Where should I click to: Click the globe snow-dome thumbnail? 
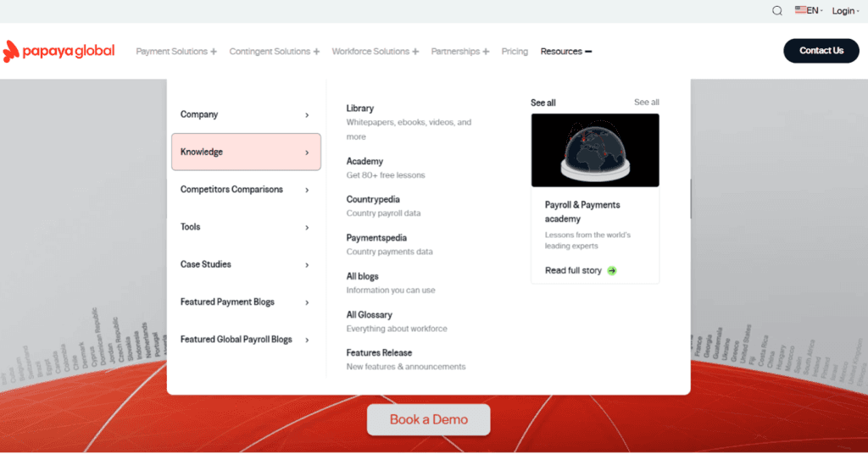[x=595, y=150]
